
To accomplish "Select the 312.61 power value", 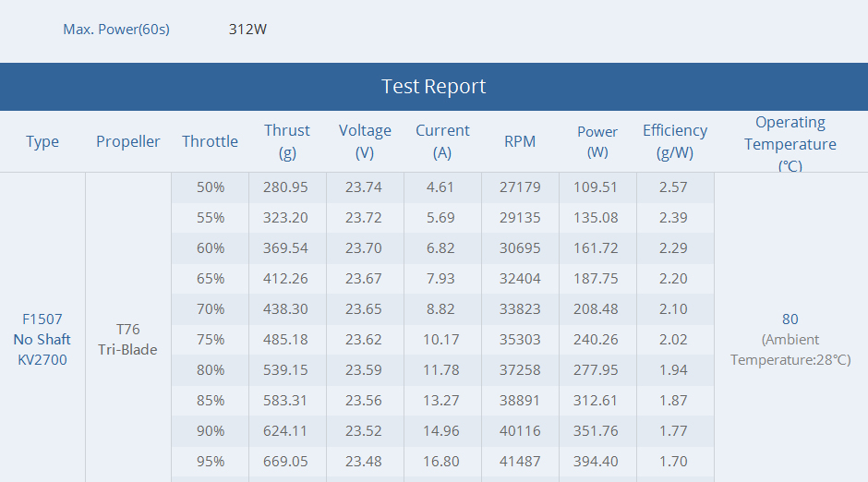I will (x=595, y=400).
